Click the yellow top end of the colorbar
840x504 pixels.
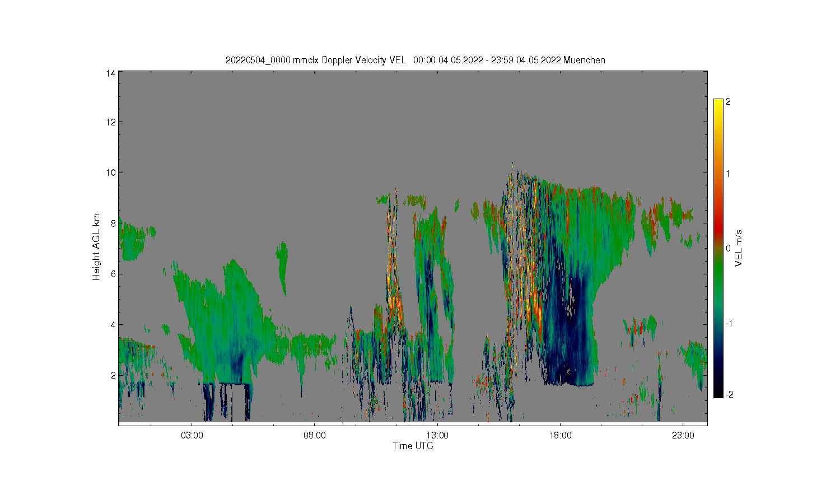click(x=718, y=104)
